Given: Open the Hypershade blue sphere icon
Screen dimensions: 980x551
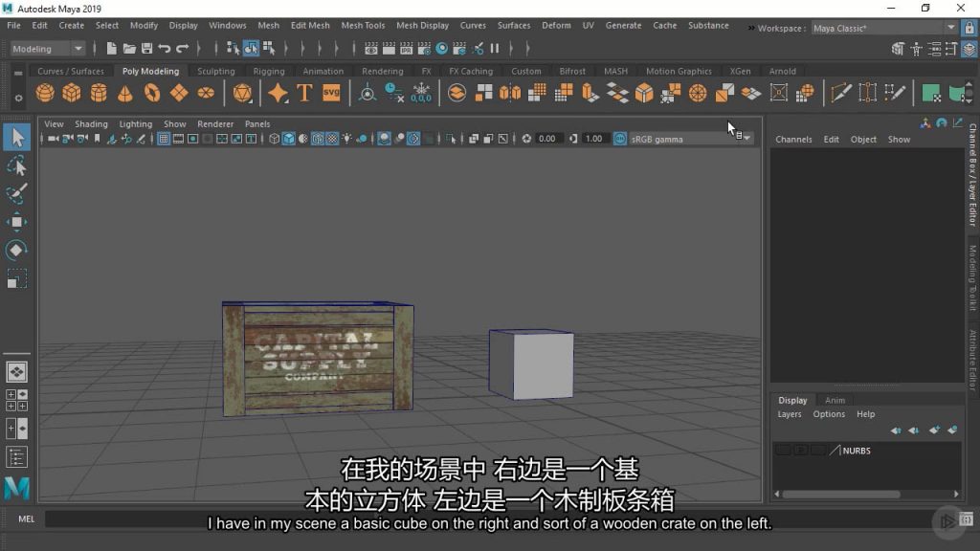Looking at the screenshot, I should tap(442, 48).
